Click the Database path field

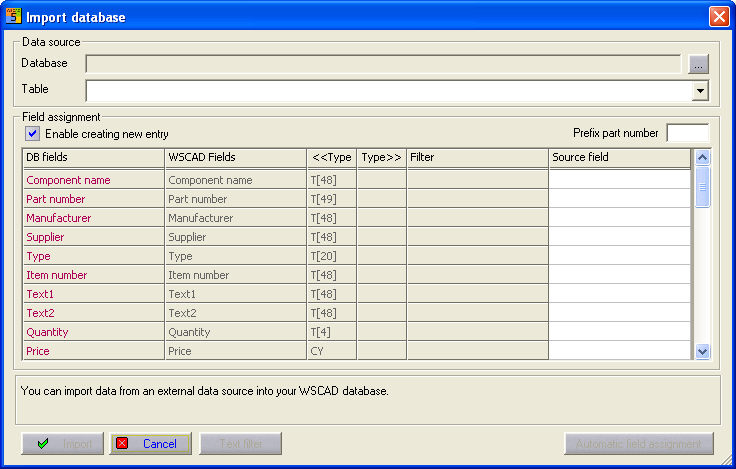[x=383, y=64]
